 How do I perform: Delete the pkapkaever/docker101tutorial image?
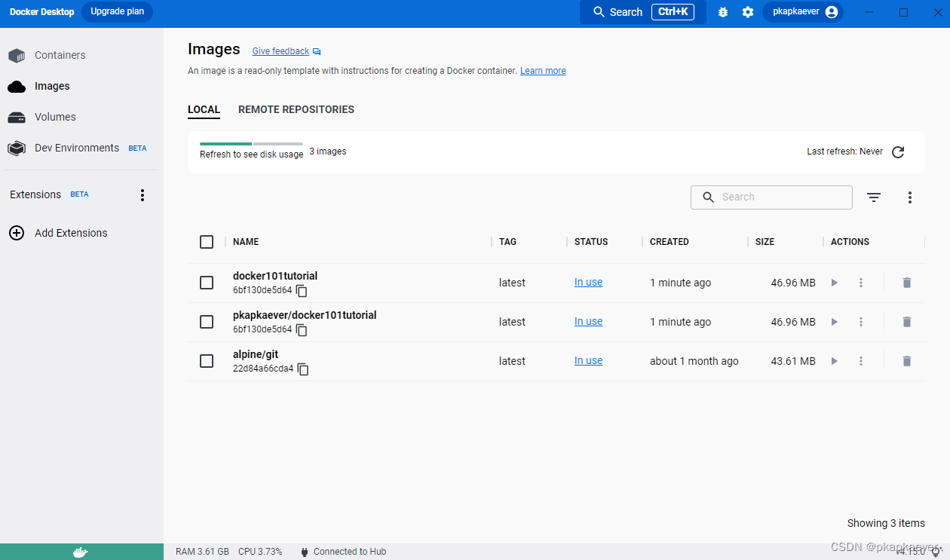(x=907, y=322)
